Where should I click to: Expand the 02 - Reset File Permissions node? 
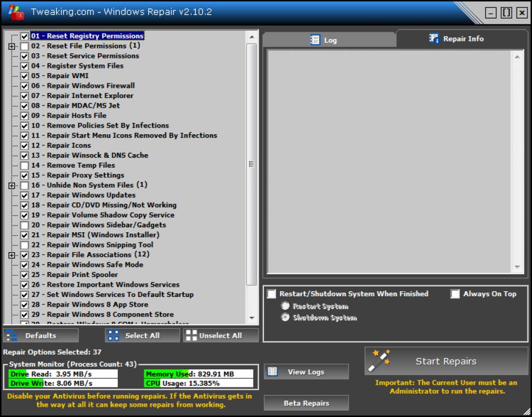tap(11, 46)
